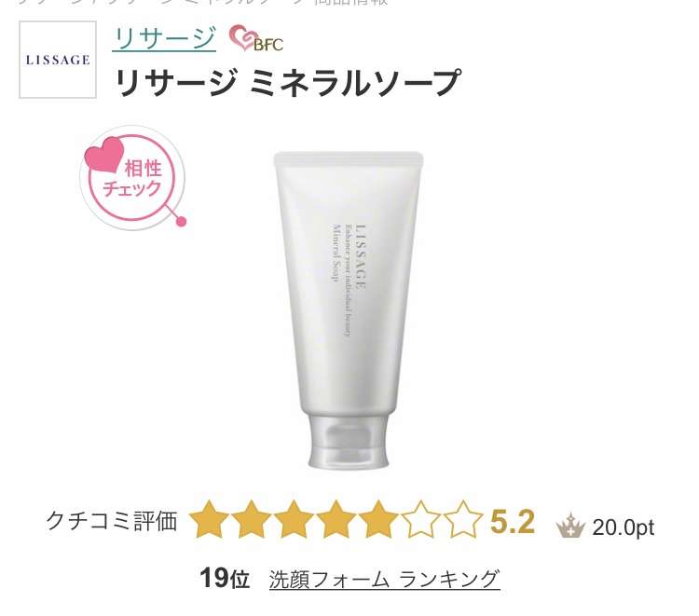Viewport: 699px width, 616px height.
Task: Click the crown points icon
Action: pos(570,526)
